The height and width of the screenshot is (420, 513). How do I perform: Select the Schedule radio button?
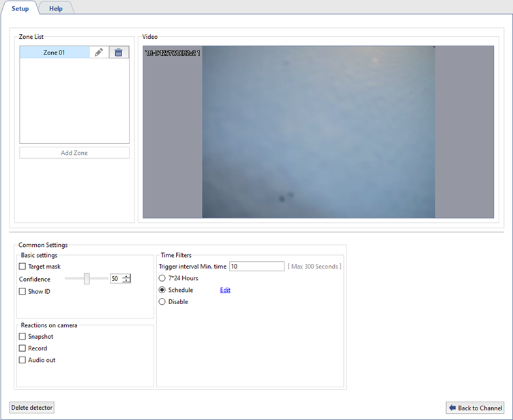click(162, 290)
